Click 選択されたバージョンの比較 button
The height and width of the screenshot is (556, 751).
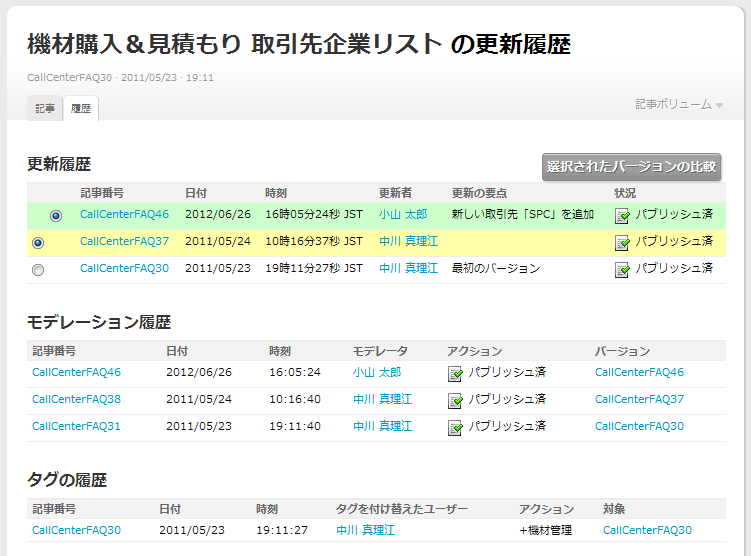pos(631,167)
